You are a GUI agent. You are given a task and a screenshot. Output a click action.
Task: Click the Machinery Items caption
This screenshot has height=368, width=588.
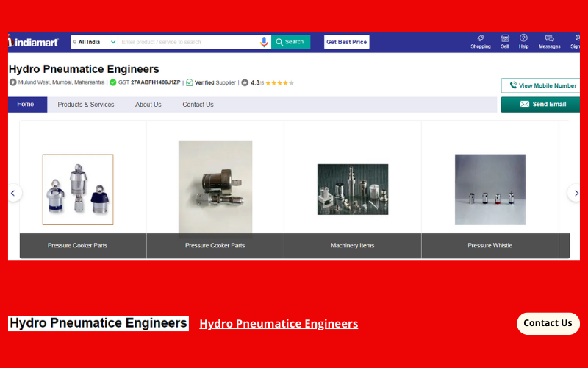[353, 246]
